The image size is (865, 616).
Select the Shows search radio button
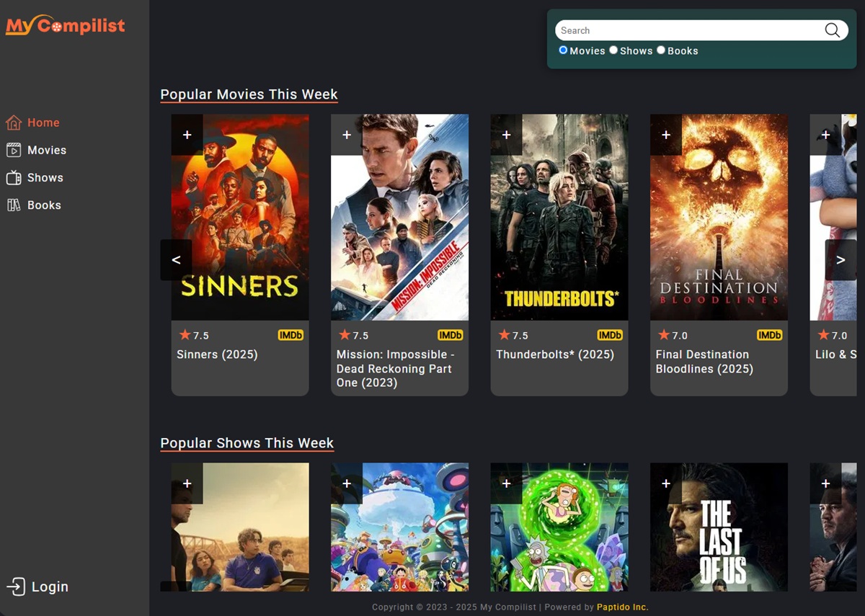[x=613, y=50]
